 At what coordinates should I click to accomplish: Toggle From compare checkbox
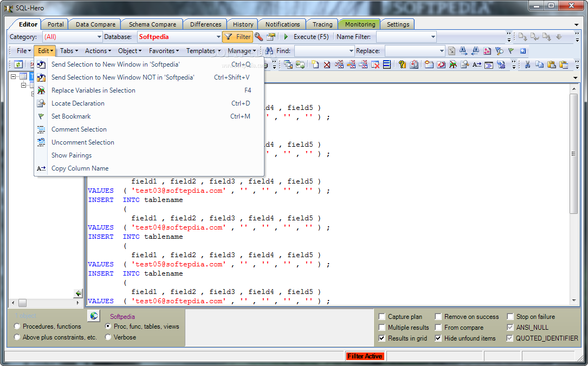pyautogui.click(x=438, y=328)
